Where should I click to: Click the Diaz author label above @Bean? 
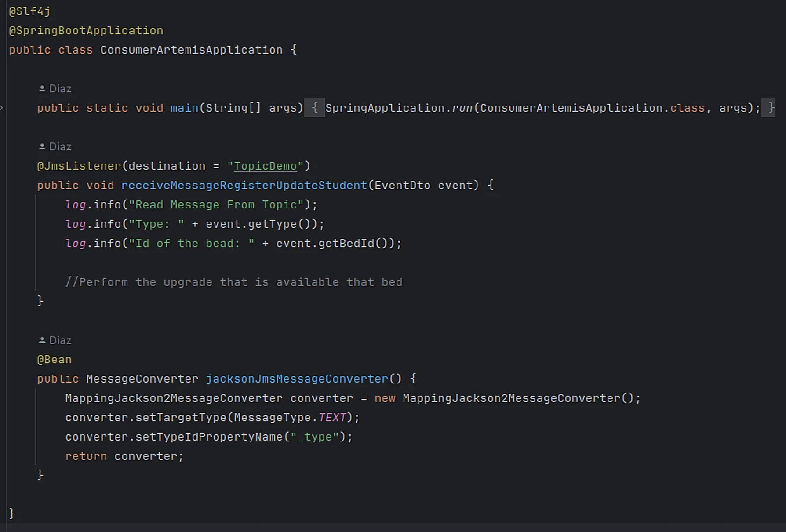coord(60,340)
